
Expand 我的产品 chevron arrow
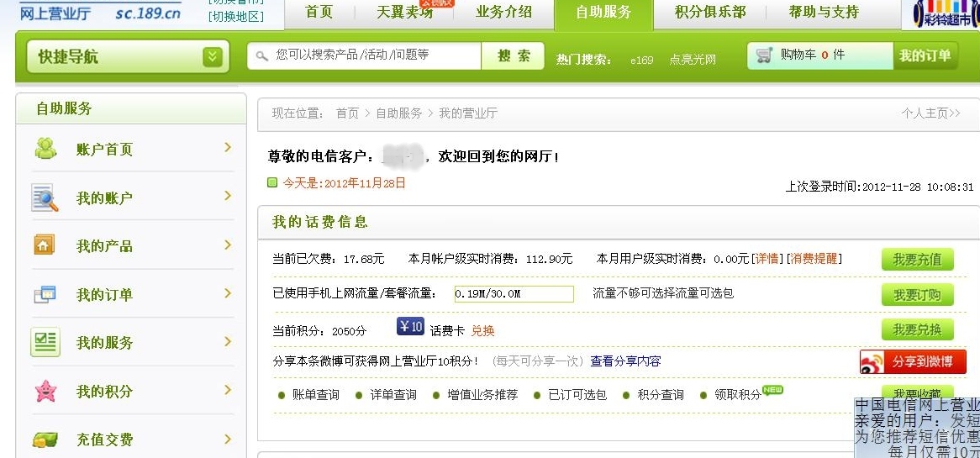tap(228, 245)
